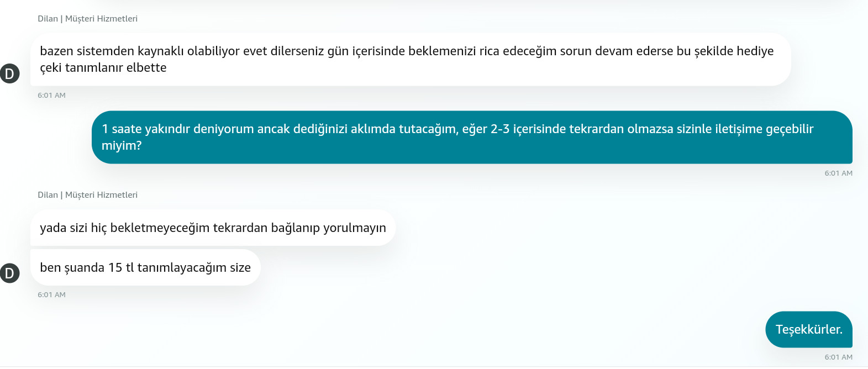Click the '15 tl' amount in the agent message
This screenshot has width=868, height=369.
(x=121, y=268)
